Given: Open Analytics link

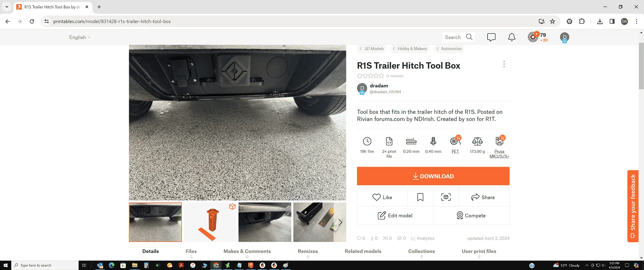Looking at the screenshot, I should click(x=423, y=238).
